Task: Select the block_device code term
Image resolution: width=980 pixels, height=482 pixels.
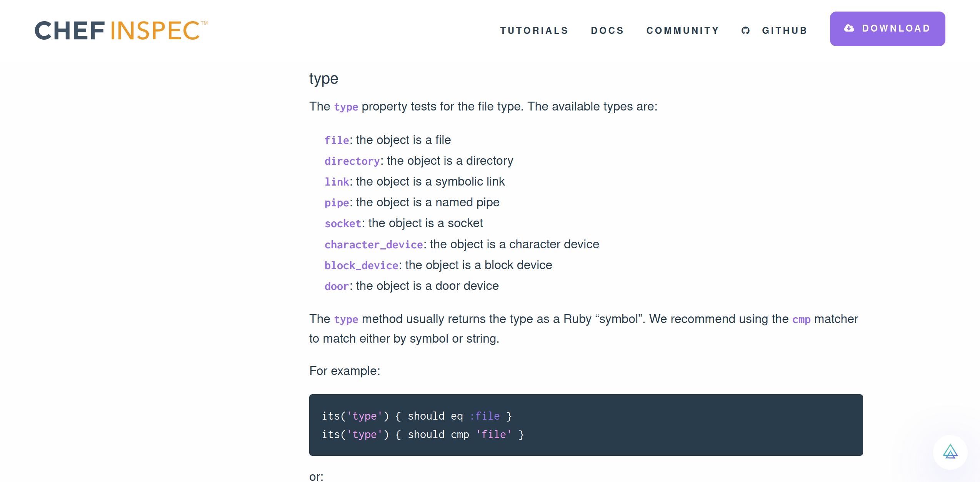Action: point(361,265)
